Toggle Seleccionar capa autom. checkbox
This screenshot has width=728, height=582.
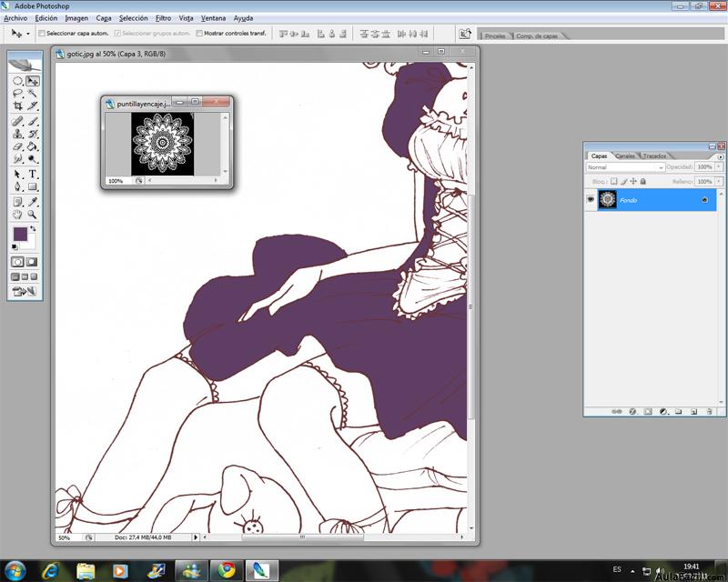(x=42, y=34)
